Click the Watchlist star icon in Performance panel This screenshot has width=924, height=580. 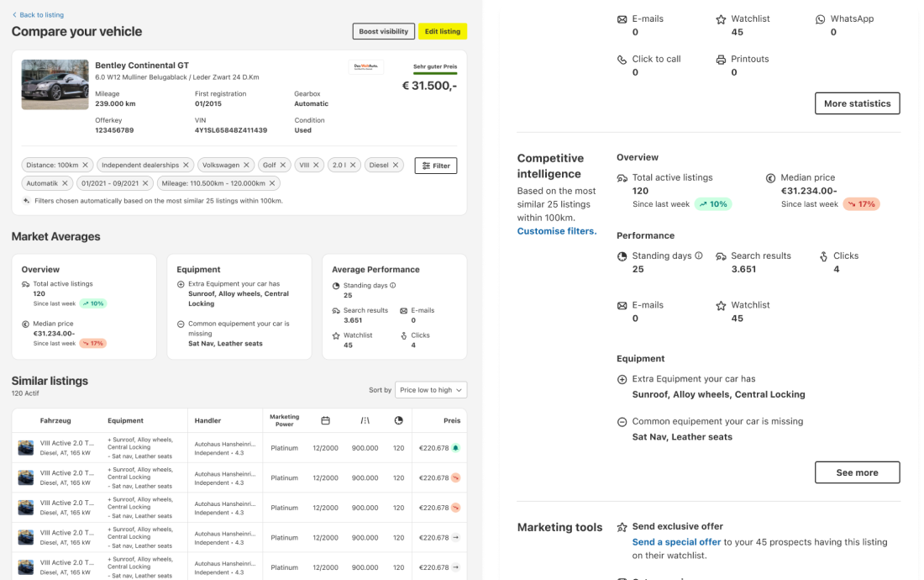721,306
